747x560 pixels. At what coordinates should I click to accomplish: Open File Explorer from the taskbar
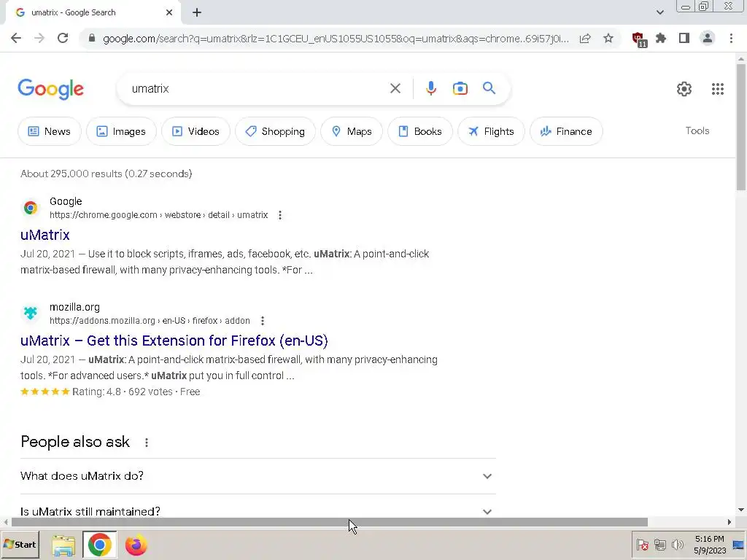(63, 545)
